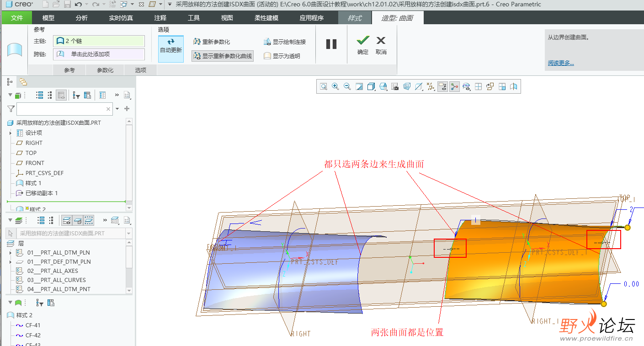
Task: Open the Undo history dropdown arrow
Action: point(86,5)
